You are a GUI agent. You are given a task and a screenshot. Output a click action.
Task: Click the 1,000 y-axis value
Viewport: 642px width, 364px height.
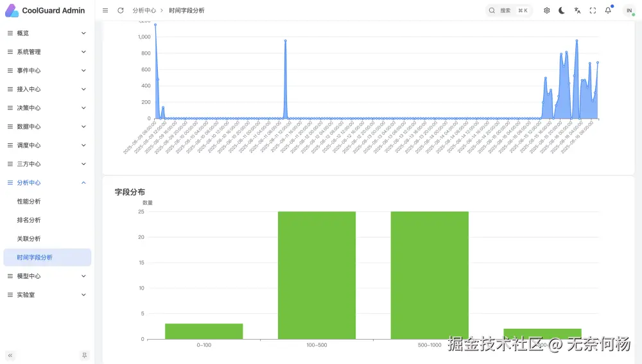(144, 37)
